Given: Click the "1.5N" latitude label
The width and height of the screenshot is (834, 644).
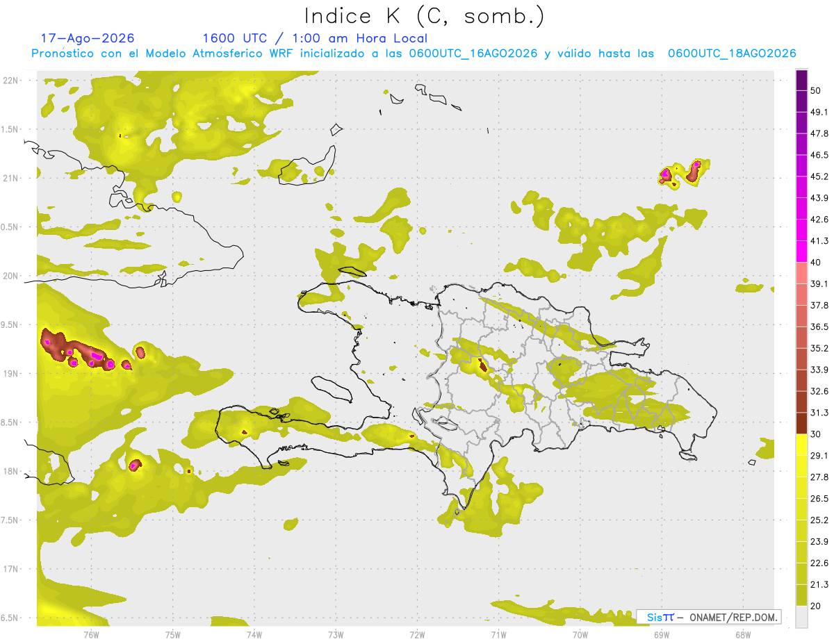Looking at the screenshot, I should pyautogui.click(x=10, y=129).
